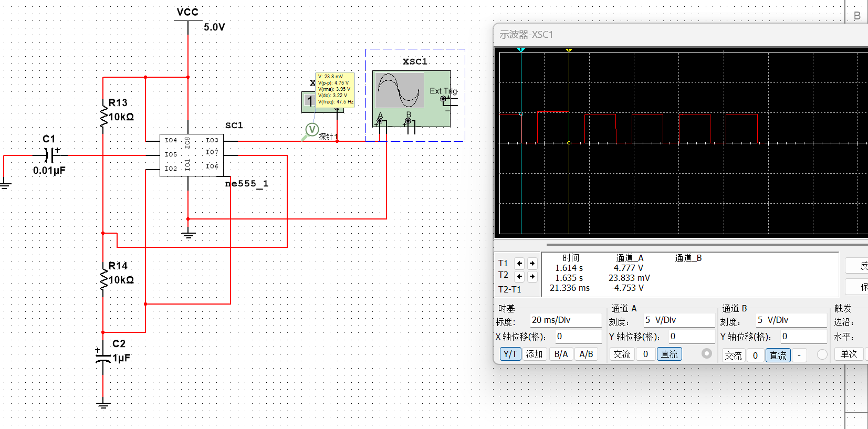Switch timebase to B/A mode

point(561,354)
